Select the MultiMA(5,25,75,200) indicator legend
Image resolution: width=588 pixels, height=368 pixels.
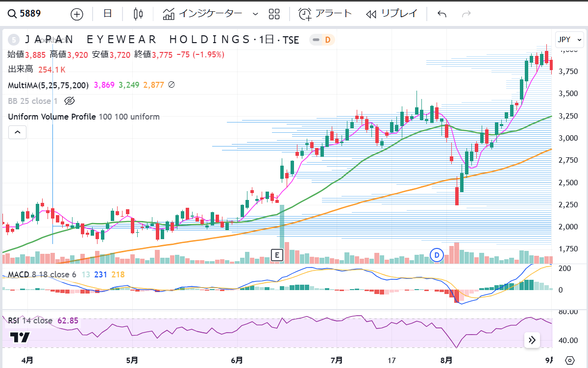coord(48,85)
